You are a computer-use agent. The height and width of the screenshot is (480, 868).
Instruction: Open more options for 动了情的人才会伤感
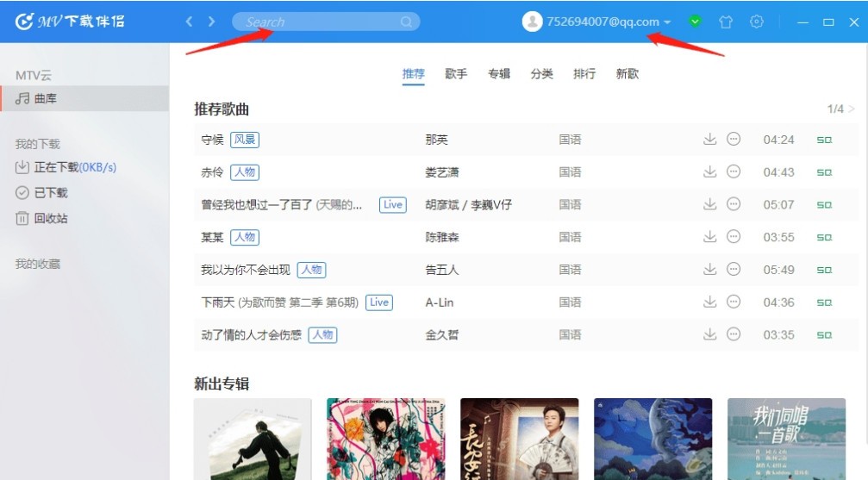click(x=733, y=334)
